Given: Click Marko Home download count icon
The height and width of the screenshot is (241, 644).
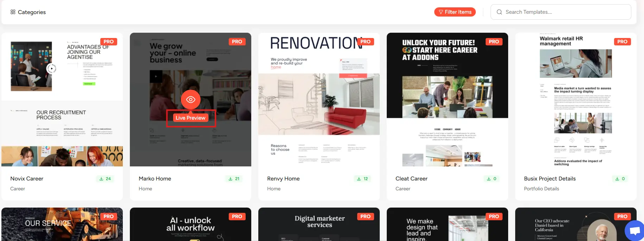Looking at the screenshot, I should tap(231, 179).
